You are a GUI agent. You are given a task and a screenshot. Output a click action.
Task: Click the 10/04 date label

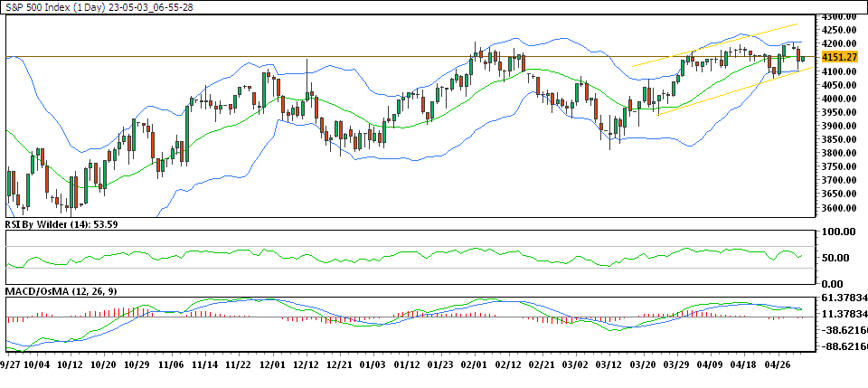tap(38, 365)
